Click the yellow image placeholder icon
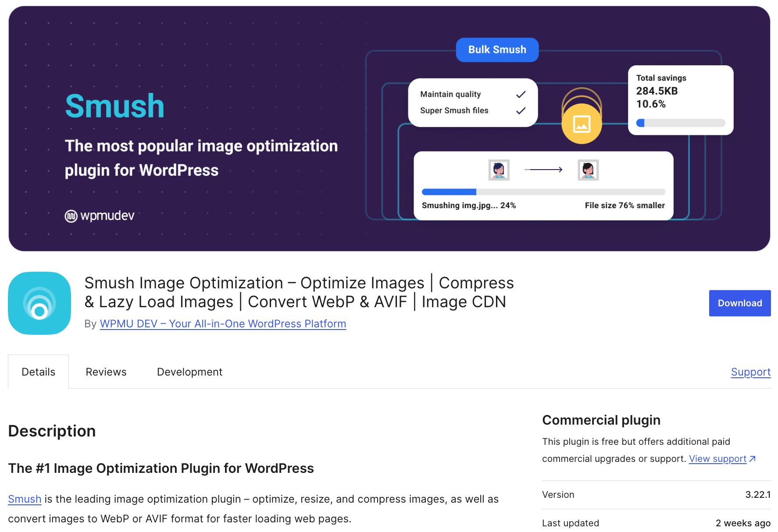Image resolution: width=778 pixels, height=532 pixels. (582, 124)
